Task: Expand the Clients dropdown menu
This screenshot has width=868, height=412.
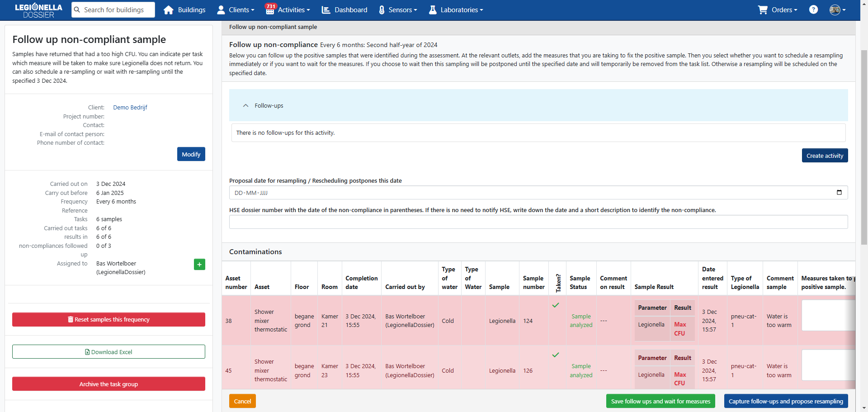Action: coord(236,10)
